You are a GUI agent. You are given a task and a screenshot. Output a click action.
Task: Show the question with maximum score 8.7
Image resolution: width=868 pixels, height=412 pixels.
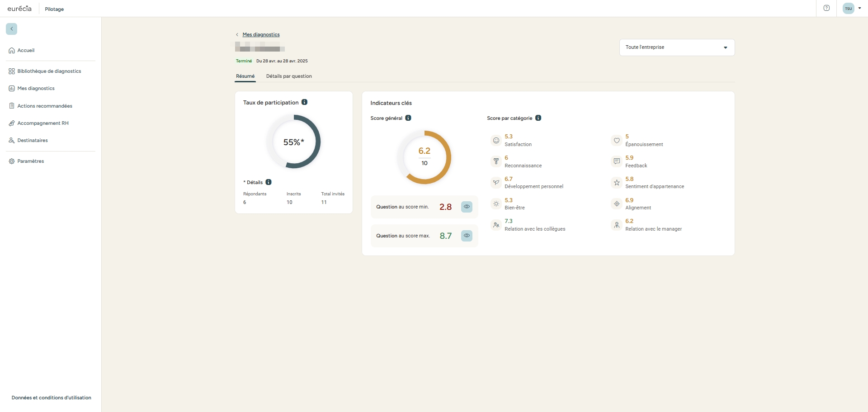click(x=467, y=236)
